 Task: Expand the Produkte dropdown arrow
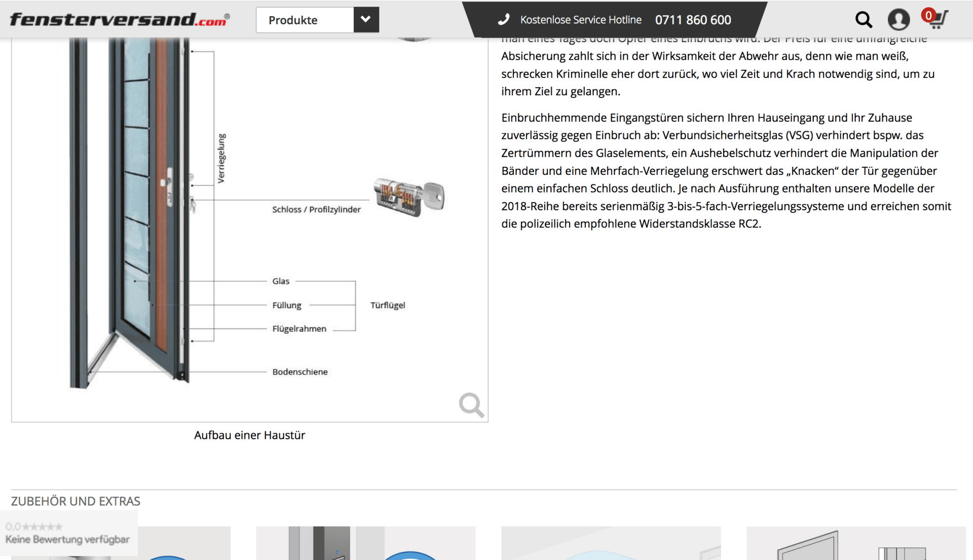(x=366, y=20)
